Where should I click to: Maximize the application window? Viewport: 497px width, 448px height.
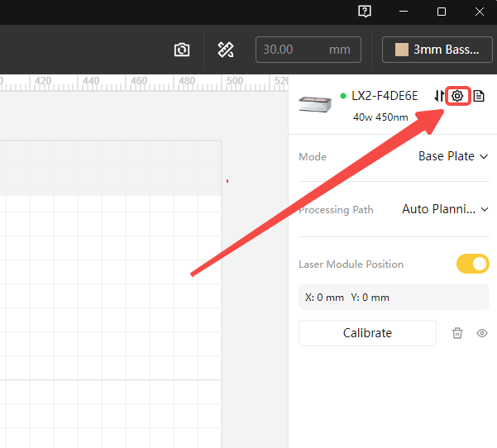[442, 11]
